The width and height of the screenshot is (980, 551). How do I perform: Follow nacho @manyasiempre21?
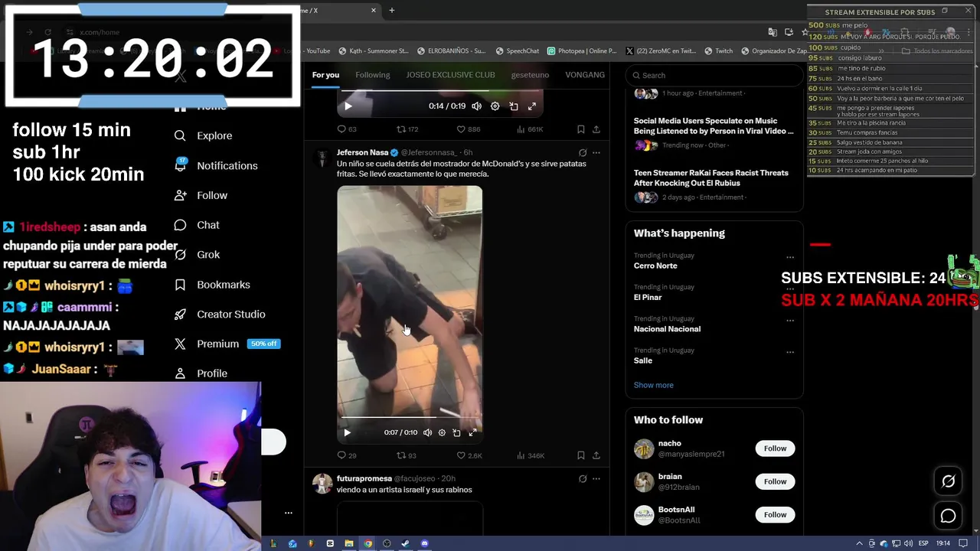coord(775,448)
